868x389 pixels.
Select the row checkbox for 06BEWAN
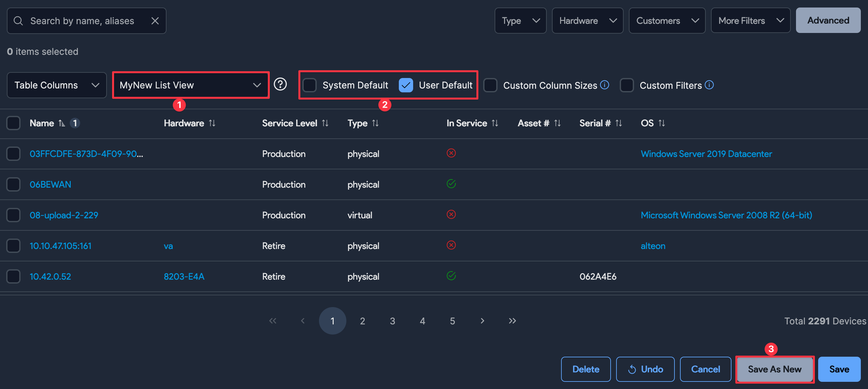click(x=13, y=184)
